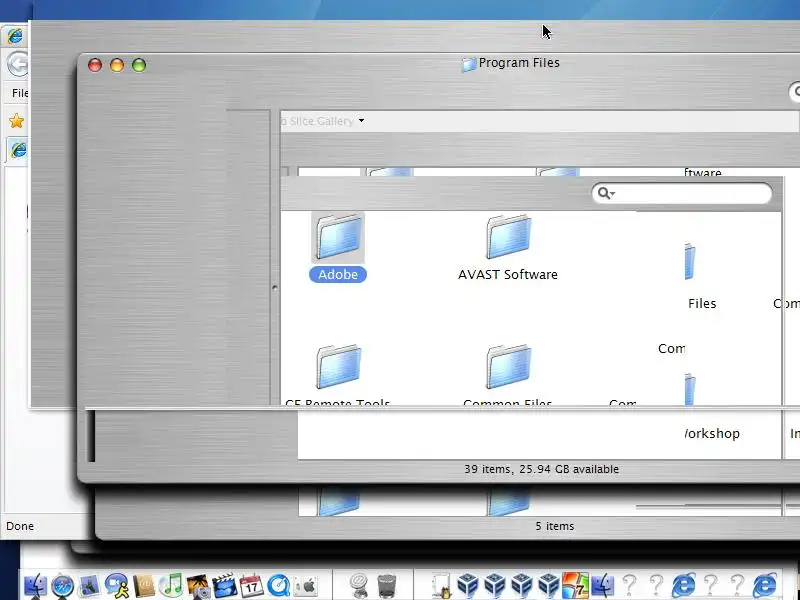The image size is (800, 600).
Task: Click the Internet Explorer logo in title bar
Action: [15, 36]
